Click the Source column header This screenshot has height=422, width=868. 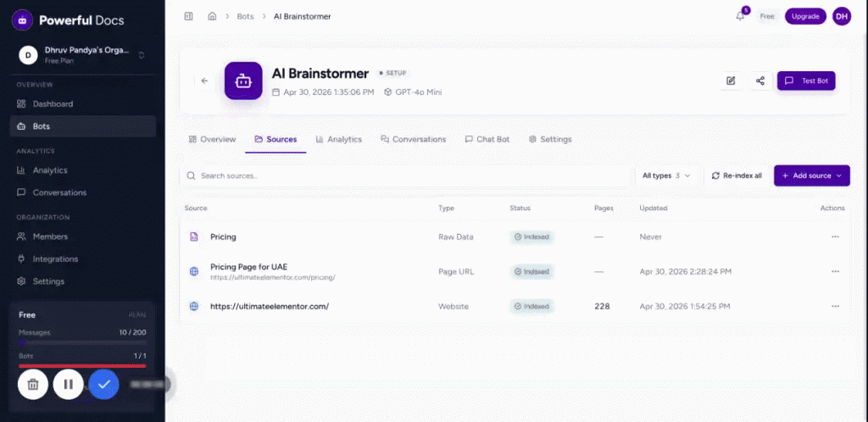196,208
